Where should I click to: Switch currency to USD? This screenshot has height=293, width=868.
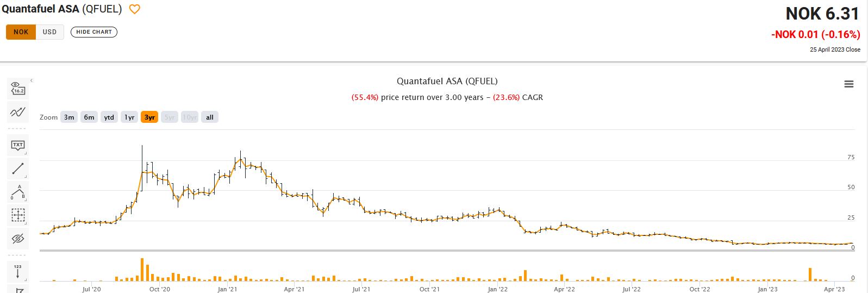click(49, 32)
